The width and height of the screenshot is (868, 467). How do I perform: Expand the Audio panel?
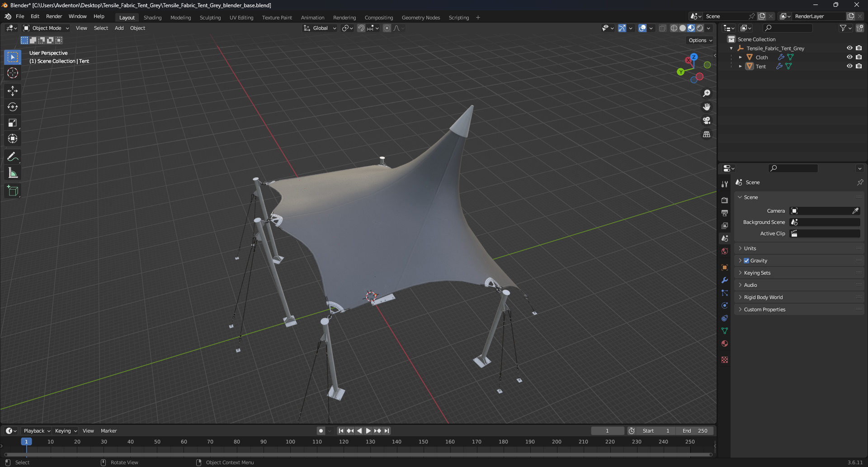click(x=799, y=285)
